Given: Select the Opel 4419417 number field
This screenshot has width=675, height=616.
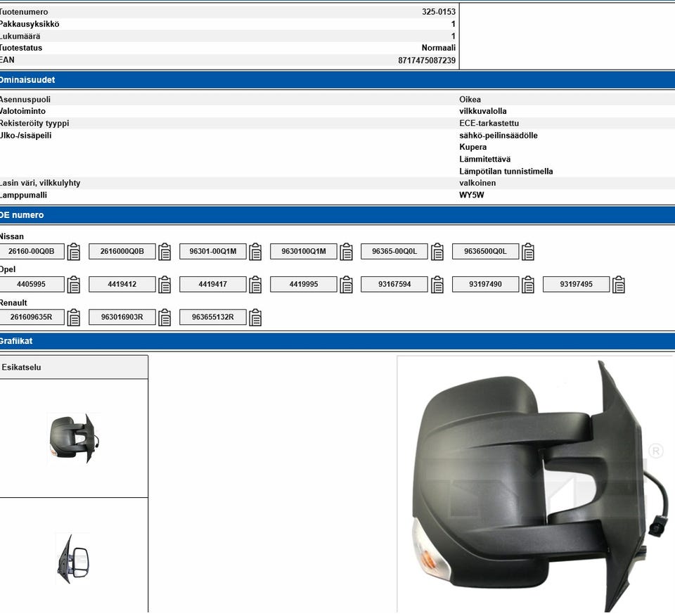Looking at the screenshot, I should click(x=213, y=284).
